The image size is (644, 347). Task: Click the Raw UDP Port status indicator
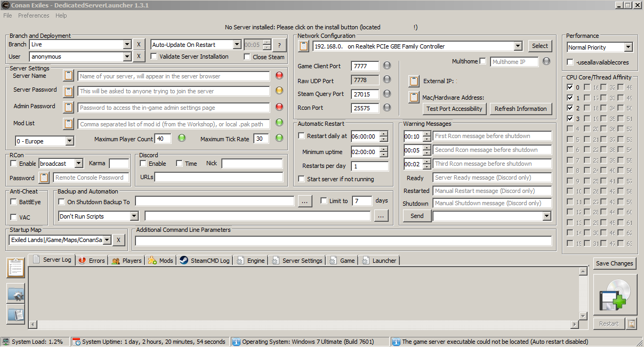(388, 79)
